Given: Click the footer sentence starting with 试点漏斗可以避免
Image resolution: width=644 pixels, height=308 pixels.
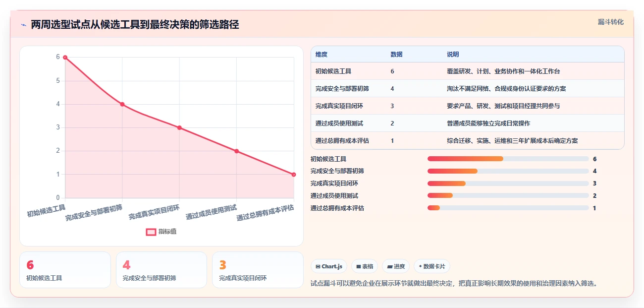Looking at the screenshot, I should tap(454, 284).
